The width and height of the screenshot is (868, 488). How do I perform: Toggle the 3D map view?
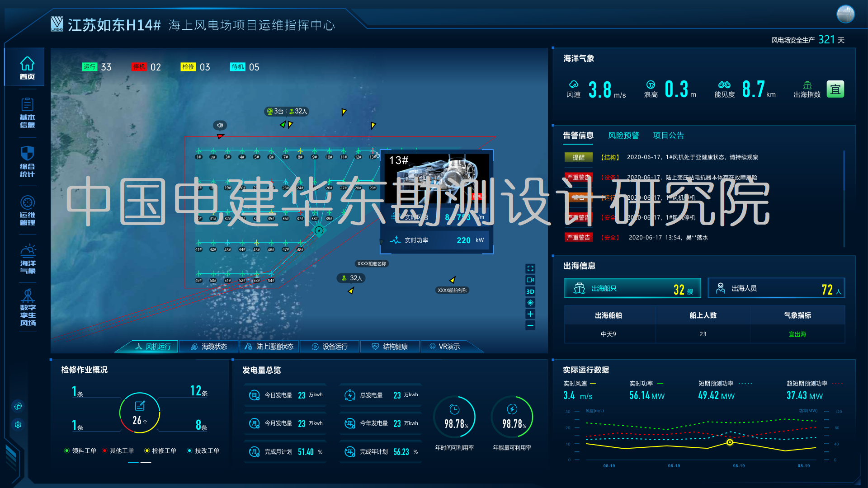point(530,291)
